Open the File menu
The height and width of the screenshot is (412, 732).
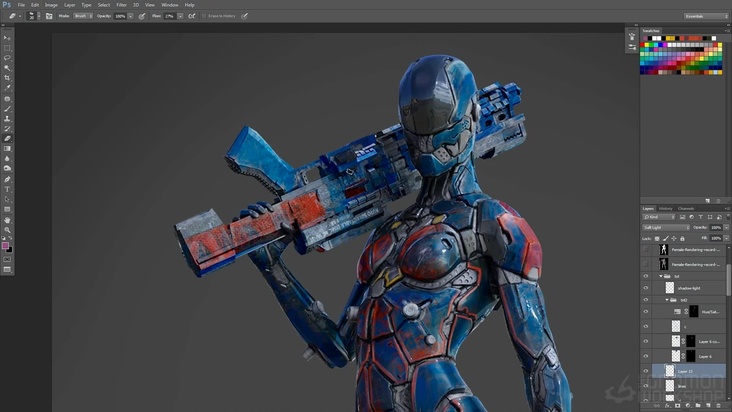(x=21, y=5)
